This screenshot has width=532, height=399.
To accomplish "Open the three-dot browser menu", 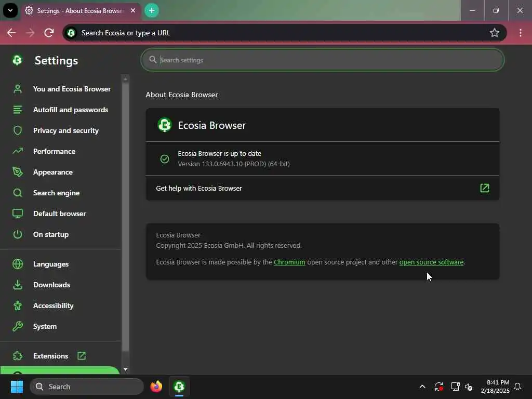I will click(520, 33).
